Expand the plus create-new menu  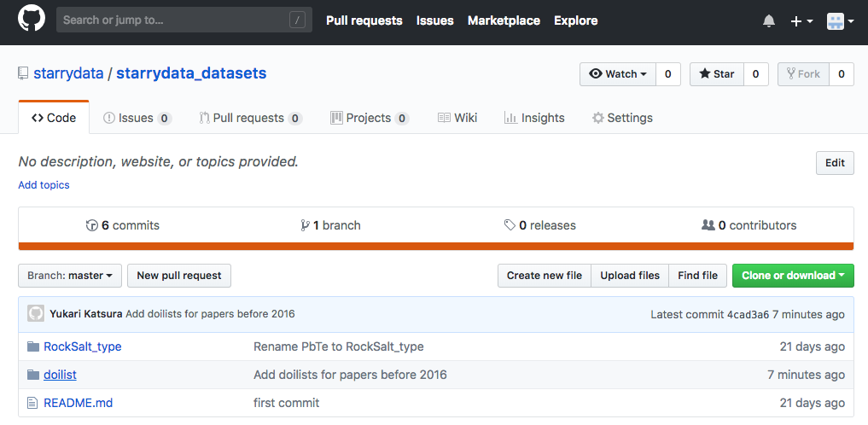coord(801,20)
